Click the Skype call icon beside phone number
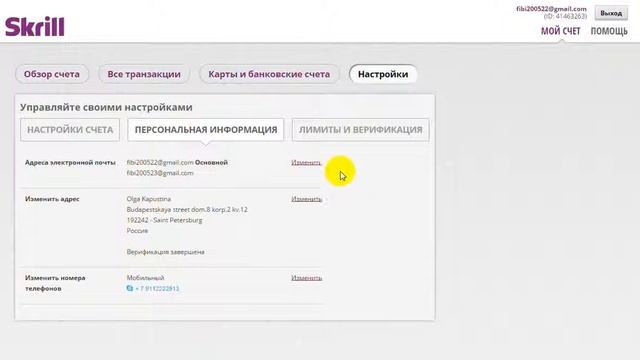The image size is (640, 360). click(130, 288)
